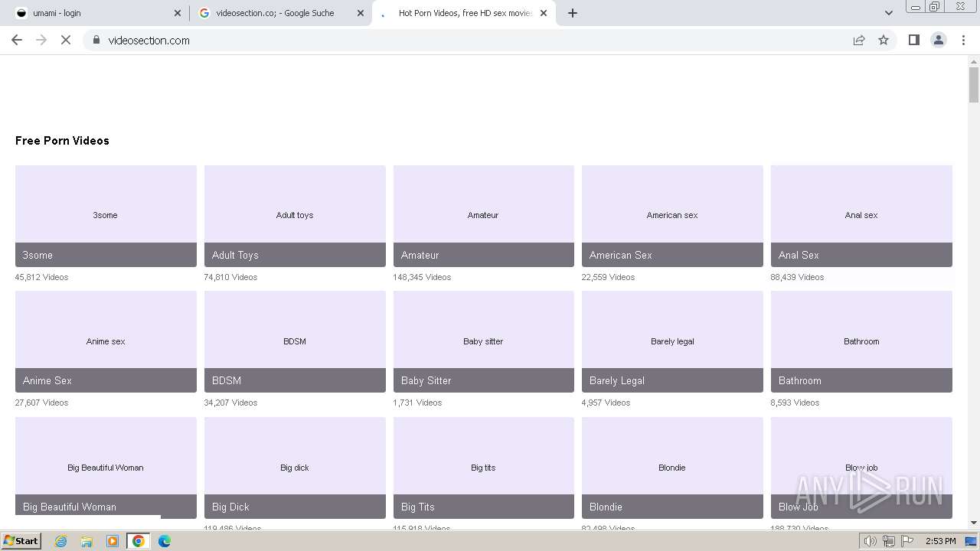Click the 22,559 Videos count text
This screenshot has height=551, width=980.
tap(608, 277)
